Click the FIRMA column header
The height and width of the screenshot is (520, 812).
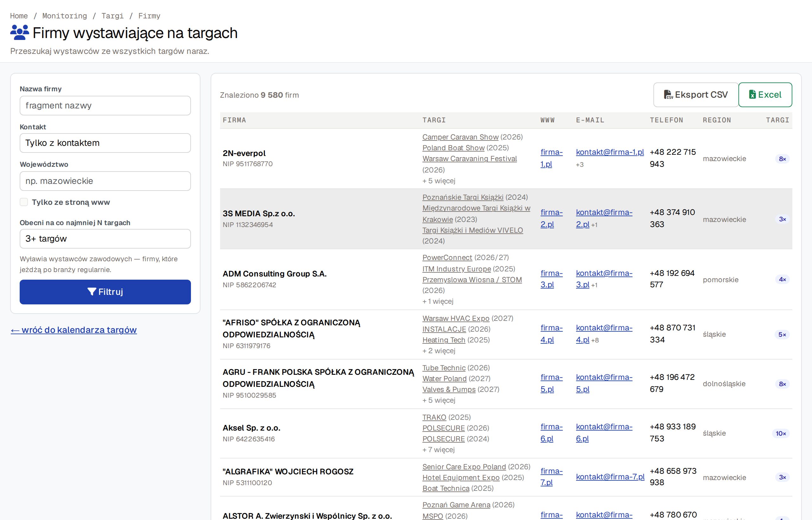click(x=234, y=120)
